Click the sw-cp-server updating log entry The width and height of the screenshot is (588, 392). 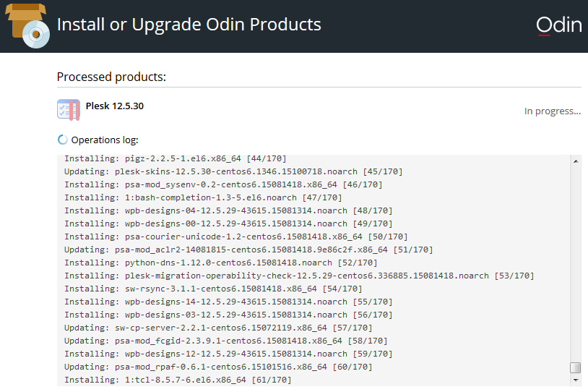(218, 328)
